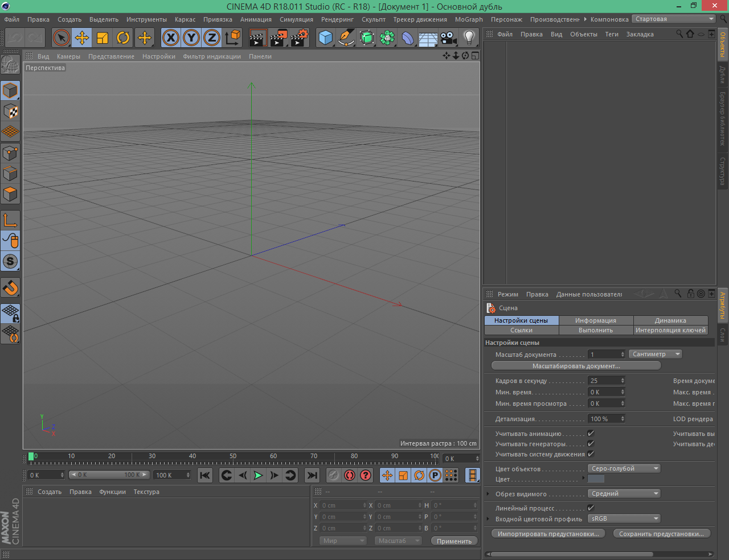Activate the Move tool
Image resolution: width=729 pixels, height=560 pixels.
[82, 38]
